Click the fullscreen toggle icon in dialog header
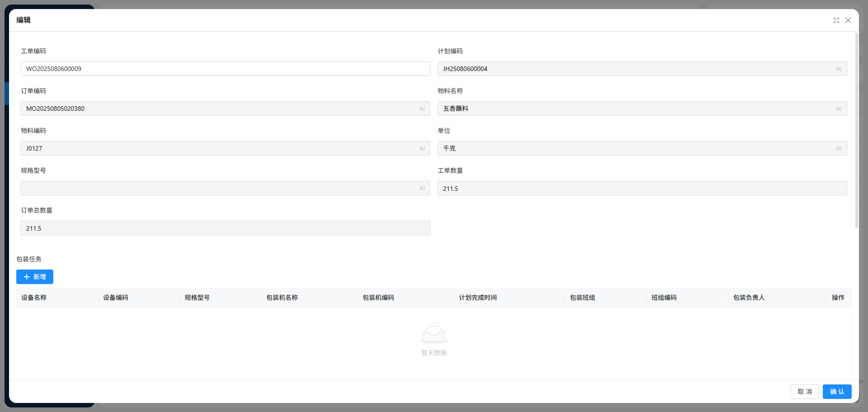The image size is (868, 412). 836,20
